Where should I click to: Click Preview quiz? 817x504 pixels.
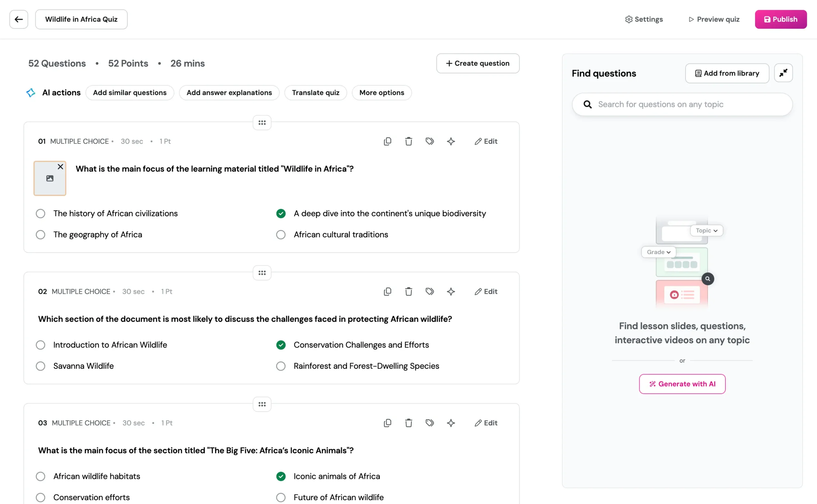point(714,19)
